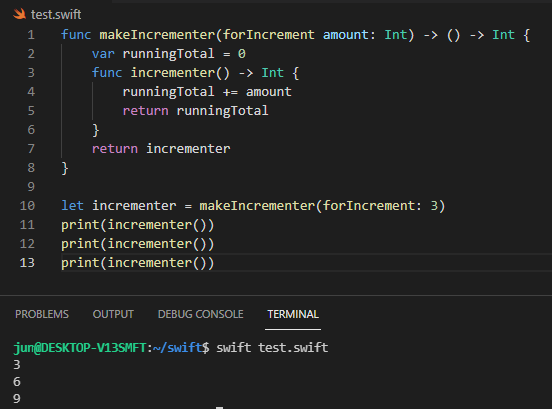
Task: Click line number 8 in the gutter
Action: coord(31,168)
